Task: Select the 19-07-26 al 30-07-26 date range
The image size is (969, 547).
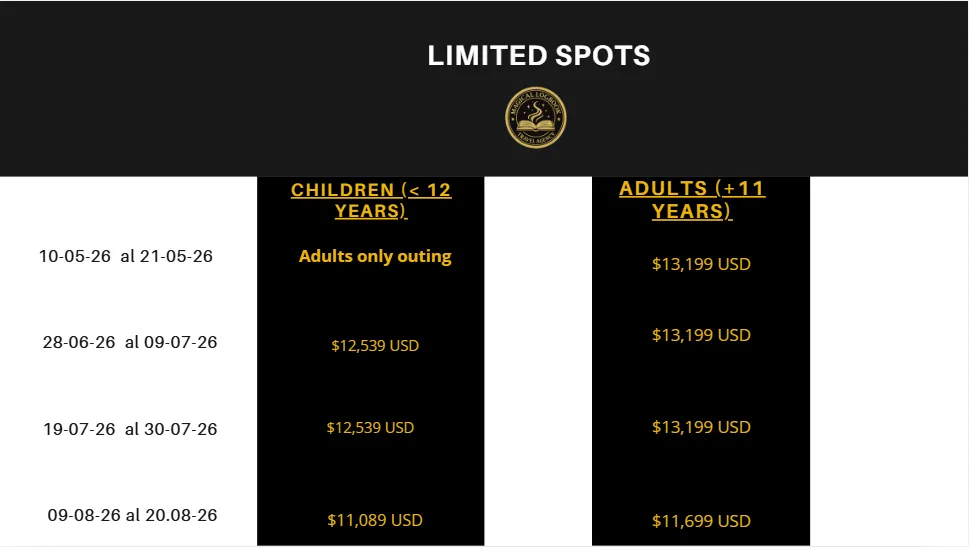Action: click(130, 429)
